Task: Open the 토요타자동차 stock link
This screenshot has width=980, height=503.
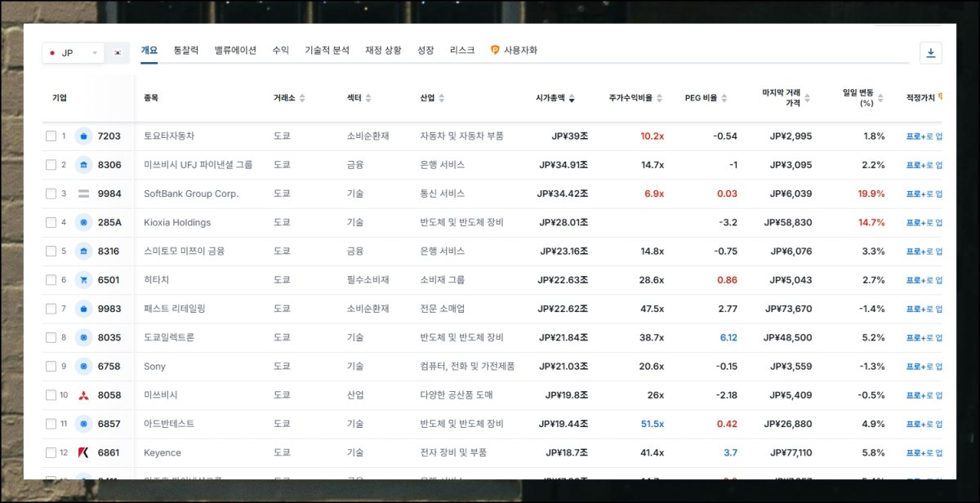Action: pyautogui.click(x=169, y=136)
